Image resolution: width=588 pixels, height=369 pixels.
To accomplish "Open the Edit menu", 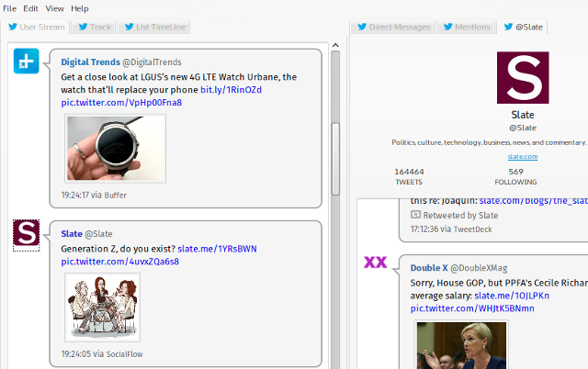I will [x=30, y=8].
